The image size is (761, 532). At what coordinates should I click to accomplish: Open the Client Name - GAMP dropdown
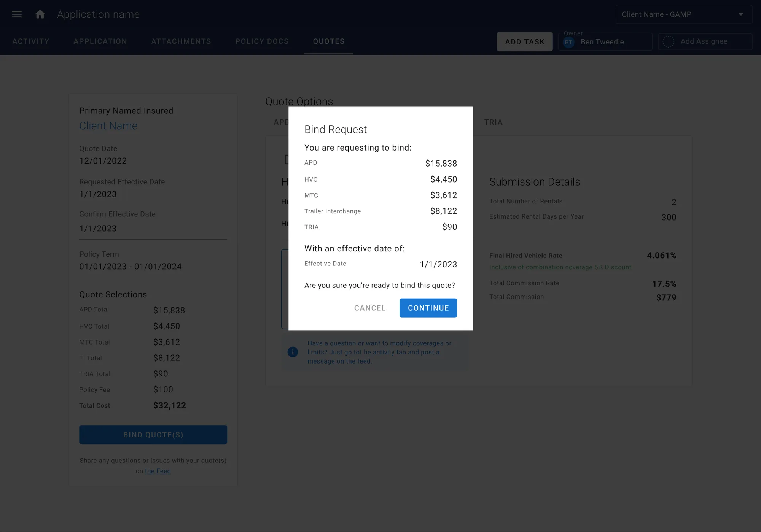[684, 14]
